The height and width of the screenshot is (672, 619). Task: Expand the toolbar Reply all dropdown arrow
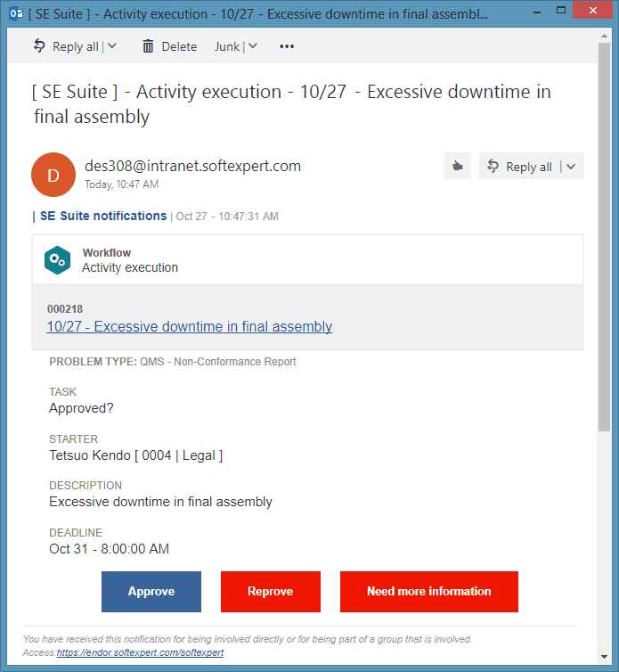(x=112, y=45)
